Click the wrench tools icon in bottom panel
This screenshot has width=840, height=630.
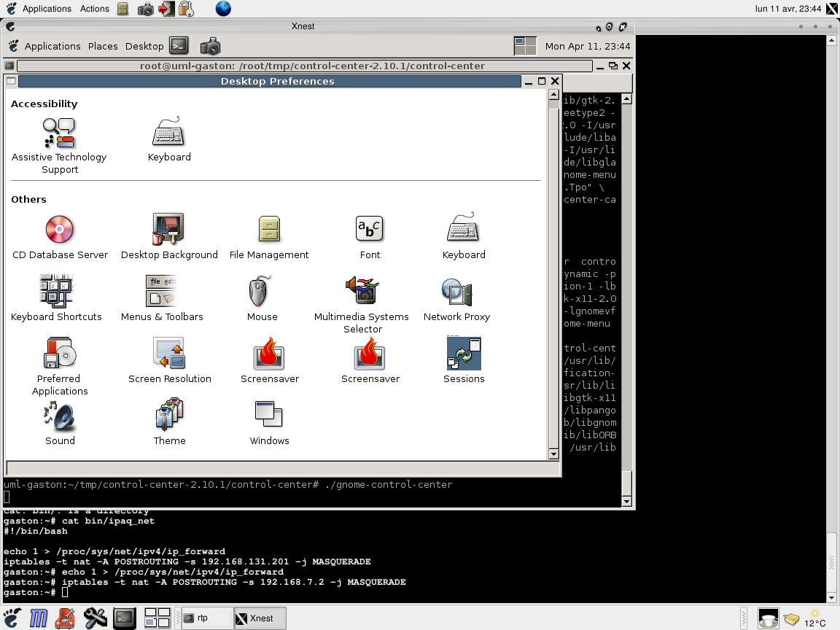click(95, 618)
